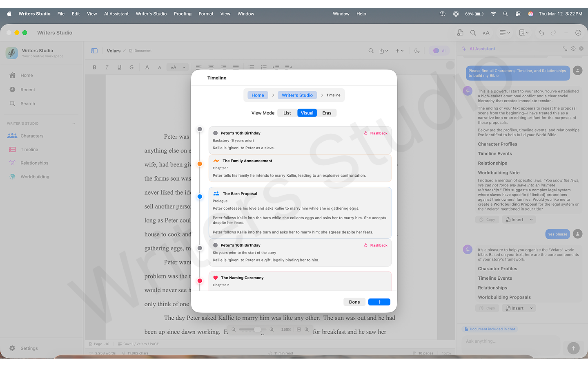The image size is (588, 368).
Task: Click the undo arrow in the title bar
Action: coord(541,33)
